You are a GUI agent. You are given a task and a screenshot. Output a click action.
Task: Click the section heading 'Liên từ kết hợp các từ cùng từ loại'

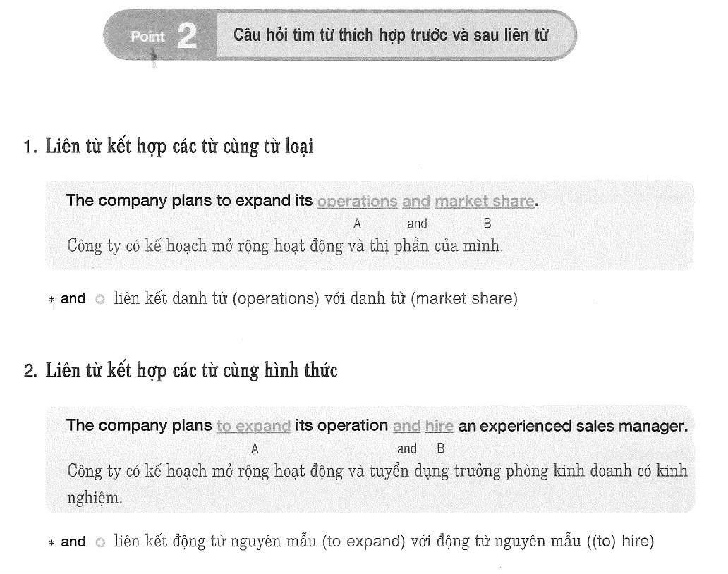tap(179, 146)
